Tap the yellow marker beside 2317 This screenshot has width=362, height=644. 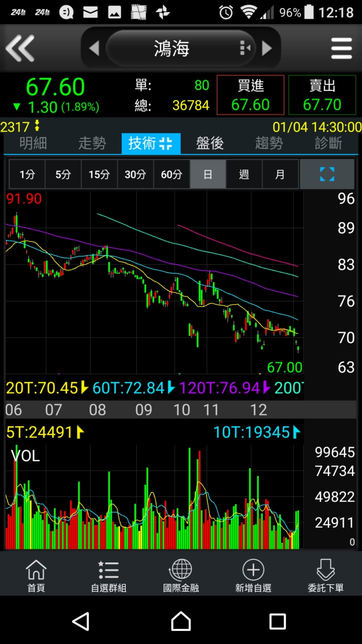tap(37, 126)
